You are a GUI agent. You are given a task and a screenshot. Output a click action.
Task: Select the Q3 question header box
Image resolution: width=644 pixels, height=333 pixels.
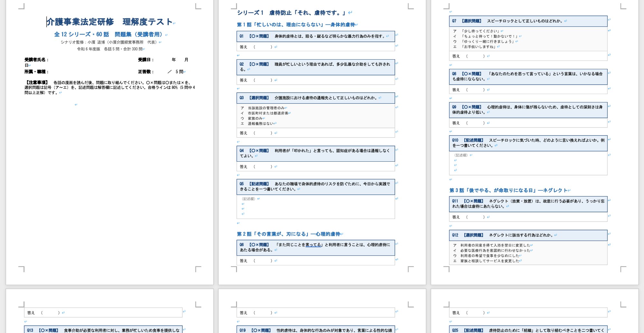[316, 98]
